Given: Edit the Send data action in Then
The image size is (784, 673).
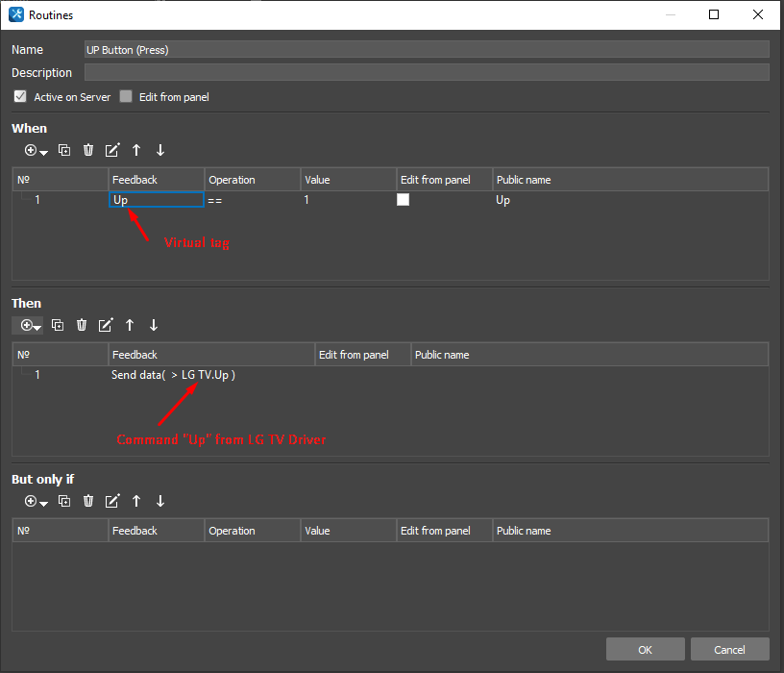Looking at the screenshot, I should (106, 325).
